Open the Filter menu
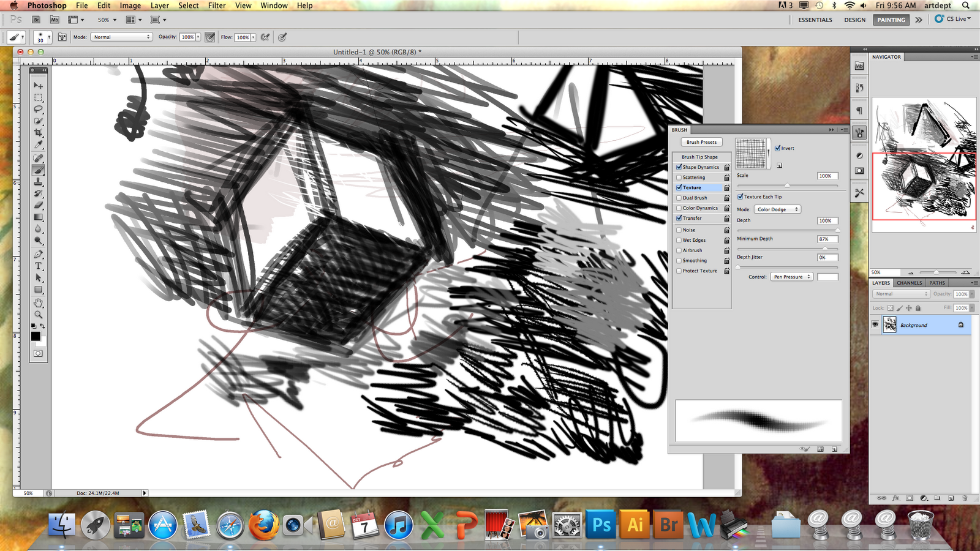Image resolution: width=980 pixels, height=551 pixels. pyautogui.click(x=216, y=6)
